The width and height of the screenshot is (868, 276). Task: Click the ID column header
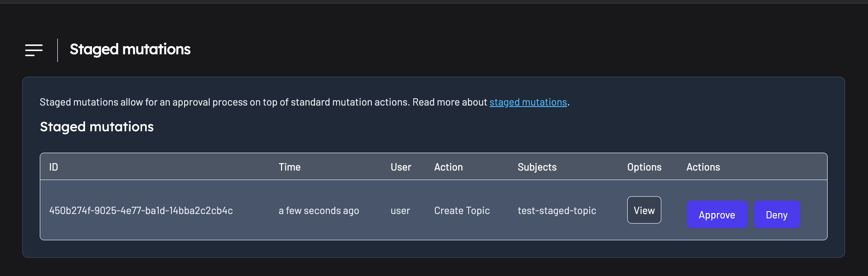pyautogui.click(x=53, y=167)
